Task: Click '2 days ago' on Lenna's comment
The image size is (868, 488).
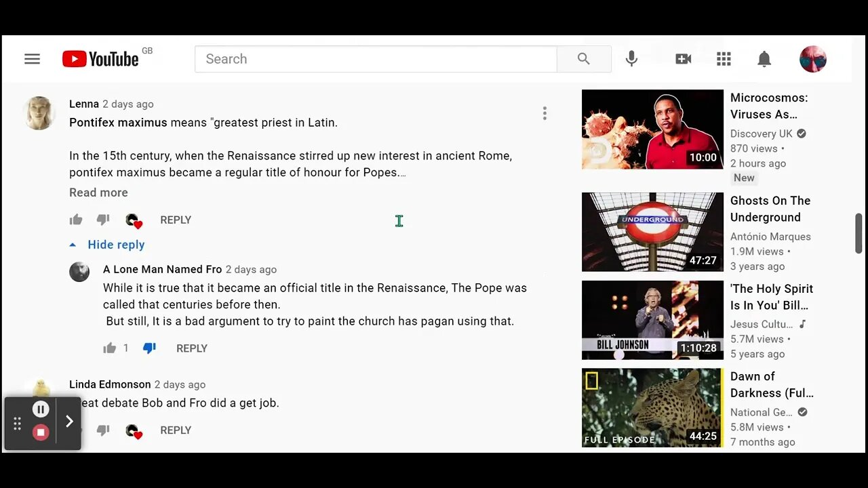Action: [x=128, y=104]
